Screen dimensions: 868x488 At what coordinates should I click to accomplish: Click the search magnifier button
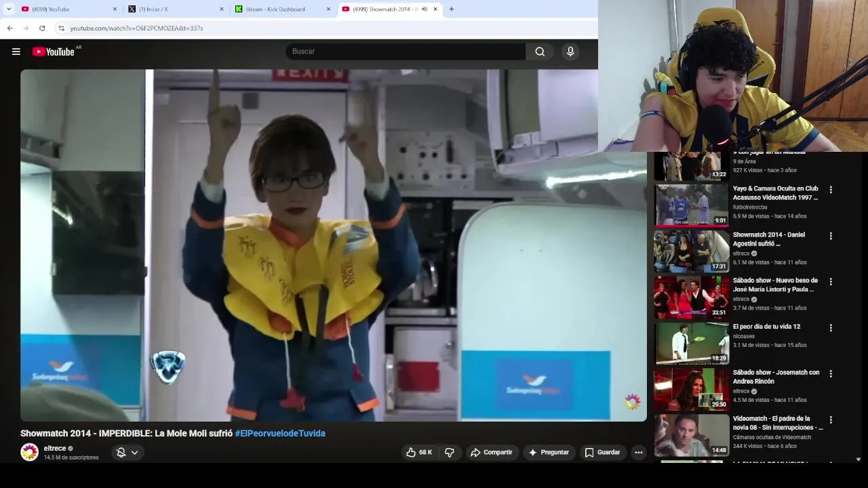click(540, 52)
